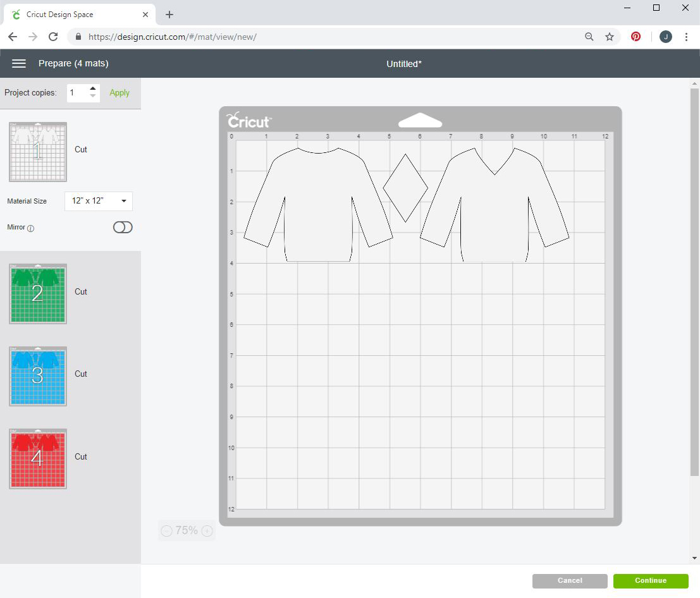Close the Cricut Design Space tab
This screenshot has height=598, width=700.
145,15
